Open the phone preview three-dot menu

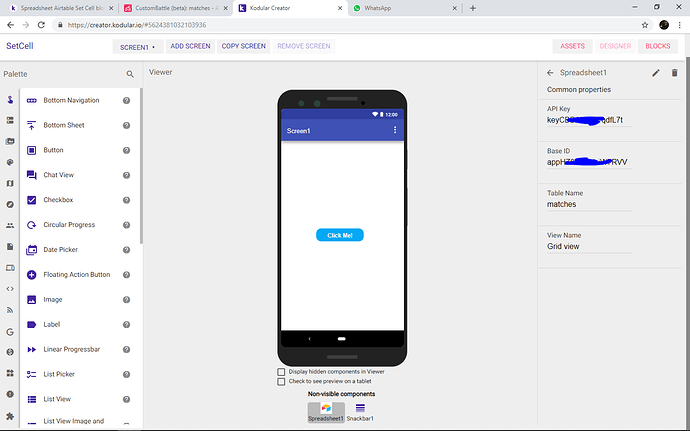tap(395, 130)
